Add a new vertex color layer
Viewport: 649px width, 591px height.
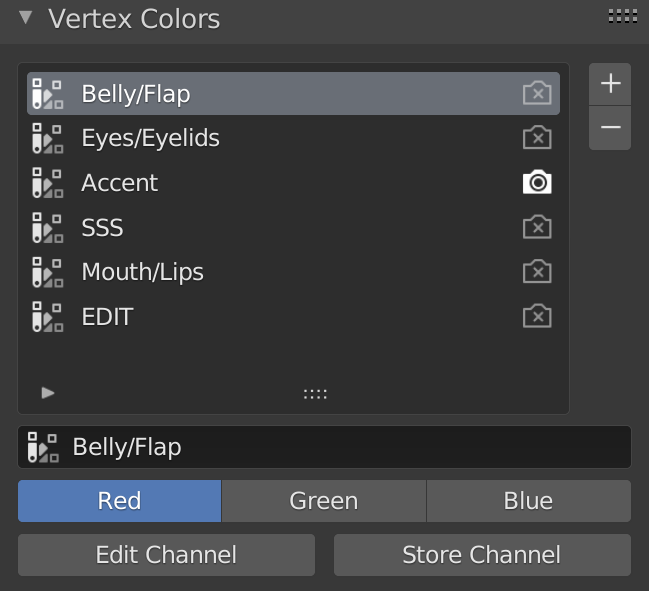pos(610,84)
